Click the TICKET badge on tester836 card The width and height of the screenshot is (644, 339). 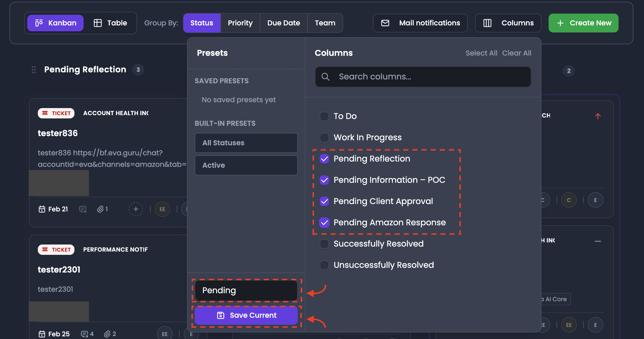pyautogui.click(x=56, y=113)
